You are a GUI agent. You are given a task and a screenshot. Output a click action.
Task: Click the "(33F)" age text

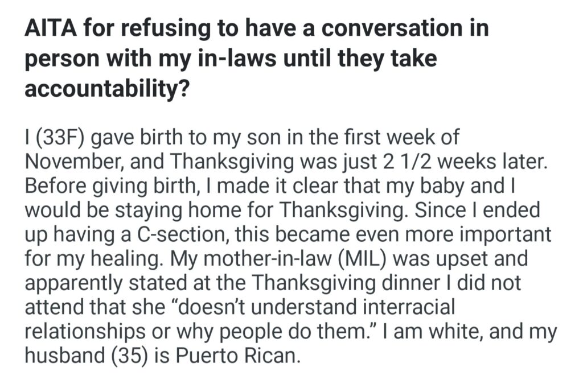pyautogui.click(x=60, y=138)
